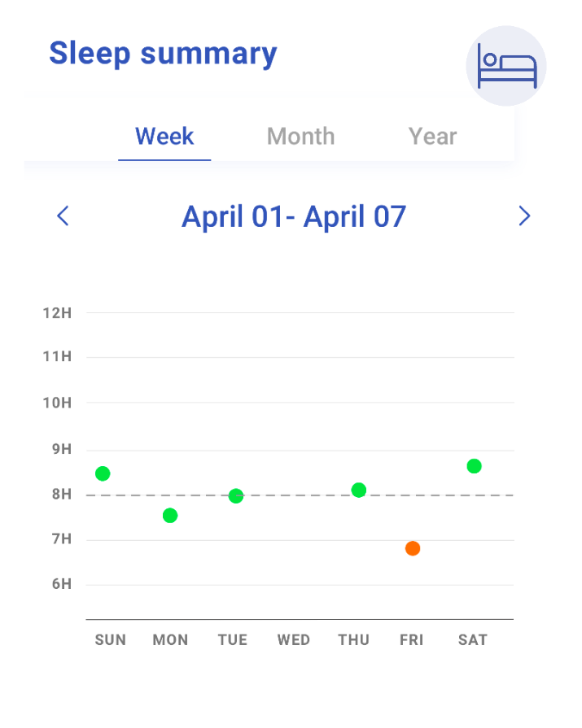Tap the SAT axis label

click(x=472, y=640)
